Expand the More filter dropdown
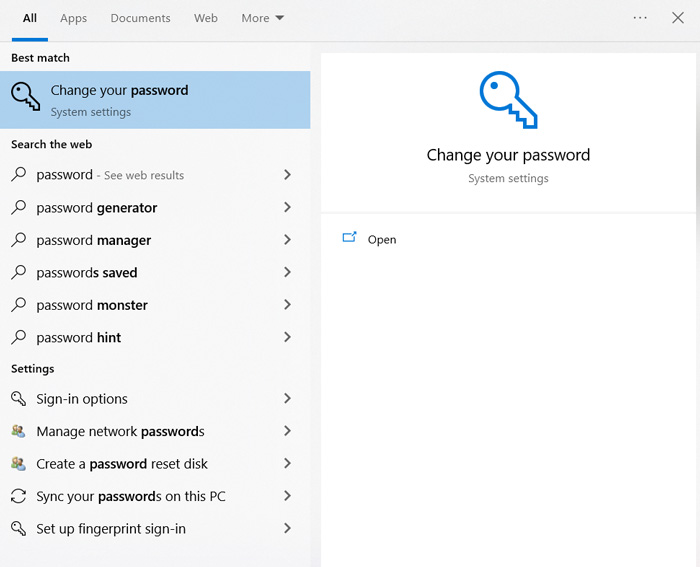Image resolution: width=700 pixels, height=567 pixels. [263, 18]
